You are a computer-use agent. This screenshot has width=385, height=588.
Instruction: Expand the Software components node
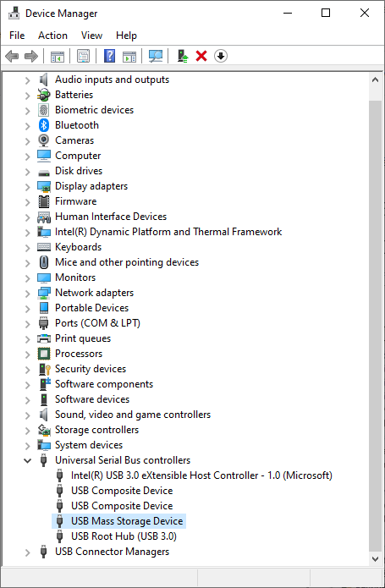[27, 384]
